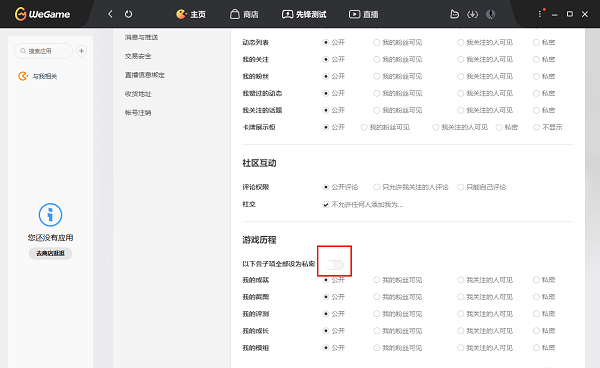This screenshot has width=600, height=368.
Task: Click the WeGame logo
Action: pyautogui.click(x=42, y=14)
